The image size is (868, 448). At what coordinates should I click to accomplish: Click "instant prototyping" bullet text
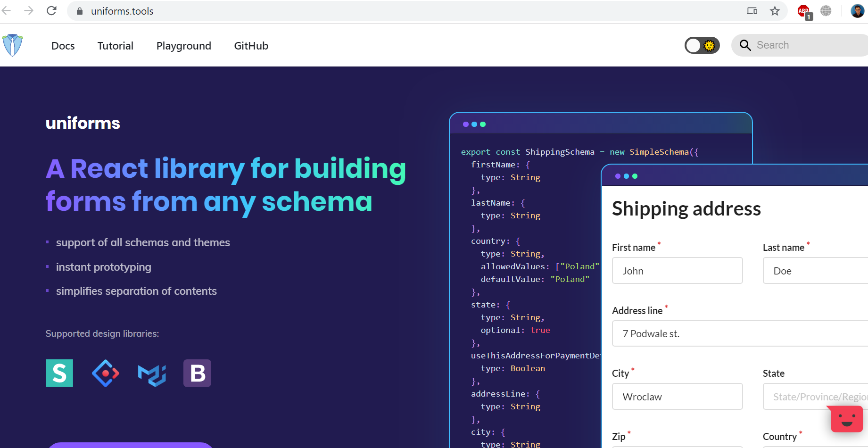(x=104, y=267)
